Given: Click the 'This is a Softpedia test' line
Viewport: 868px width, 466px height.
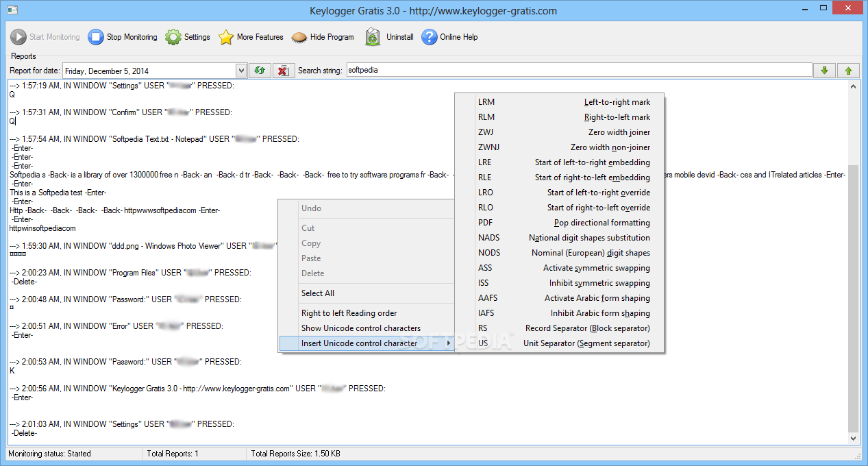Looking at the screenshot, I should tap(58, 193).
